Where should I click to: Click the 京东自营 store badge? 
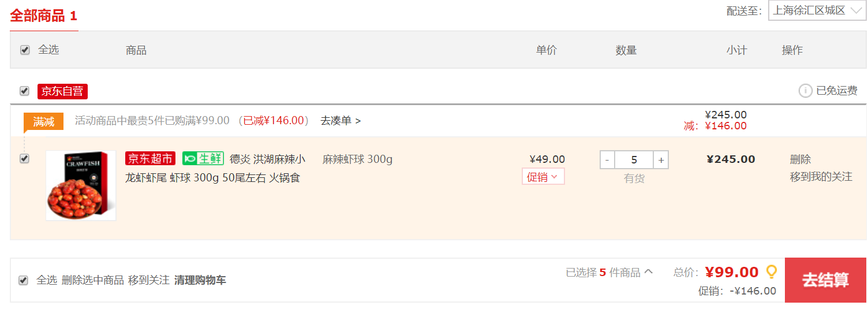(62, 91)
